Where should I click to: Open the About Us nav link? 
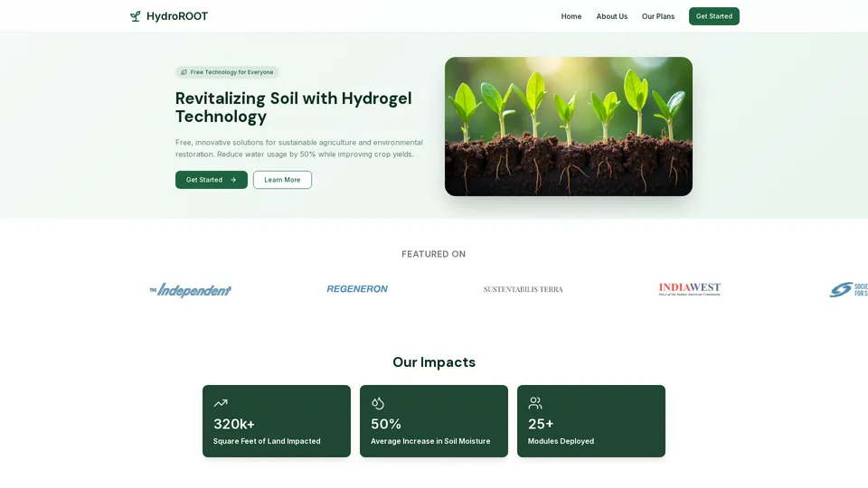tap(612, 16)
